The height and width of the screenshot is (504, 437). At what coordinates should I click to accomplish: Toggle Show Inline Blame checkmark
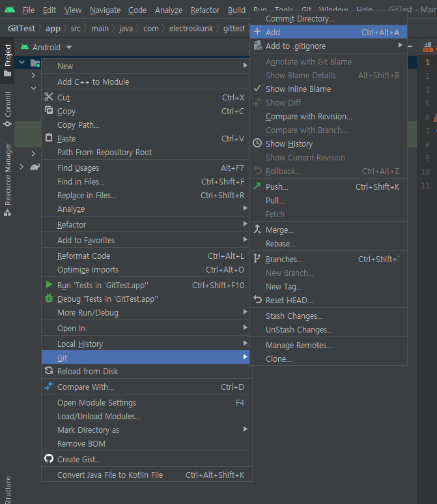click(x=257, y=89)
